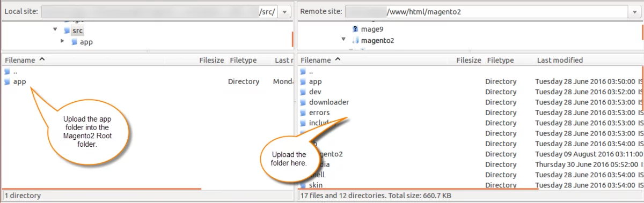This screenshot has width=644, height=203.
Task: Sort local list by Filesize column
Action: click(211, 61)
